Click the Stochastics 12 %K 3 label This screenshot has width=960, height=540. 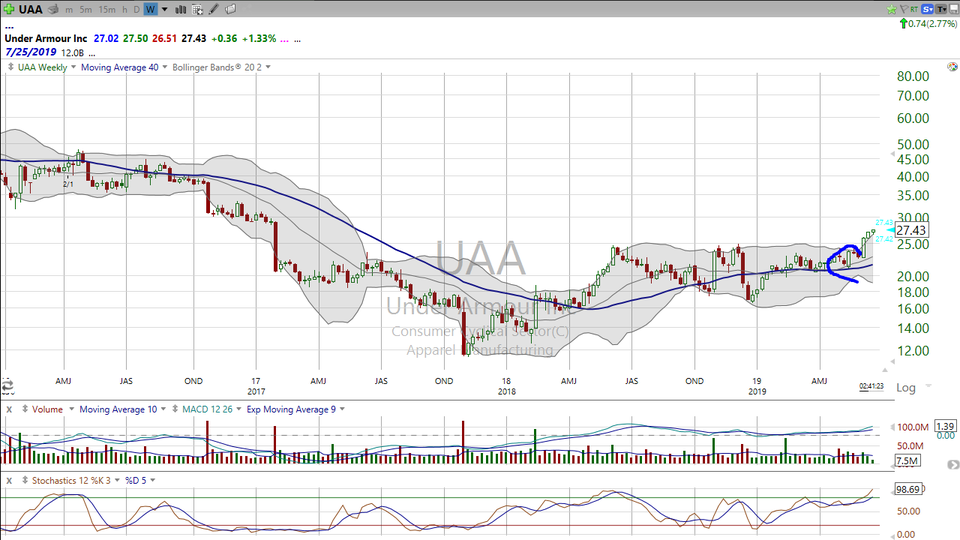coord(71,481)
